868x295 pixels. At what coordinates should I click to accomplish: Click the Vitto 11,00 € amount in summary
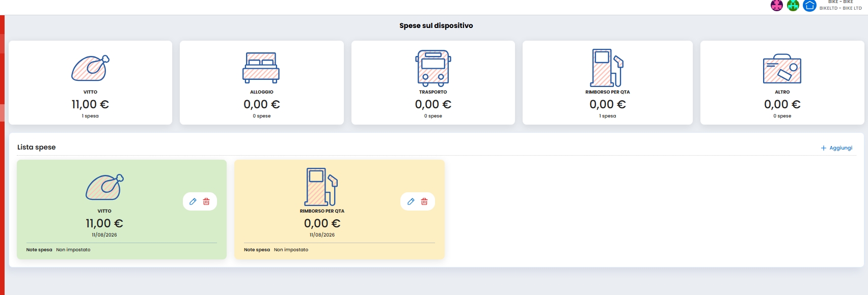coord(90,104)
